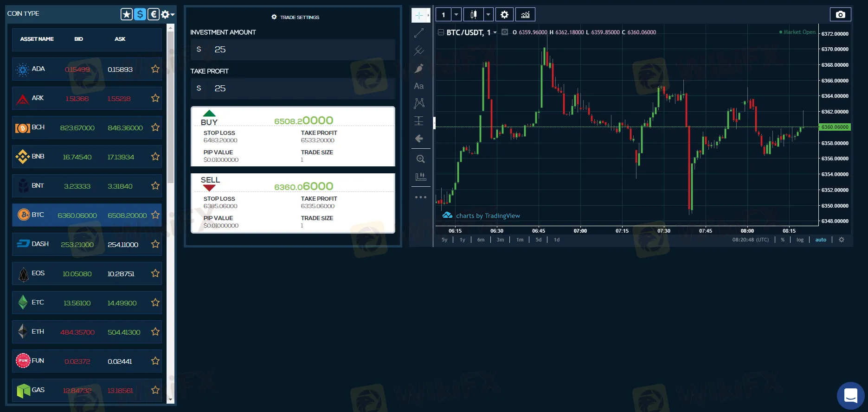Switch chart range to 5d

[538, 240]
